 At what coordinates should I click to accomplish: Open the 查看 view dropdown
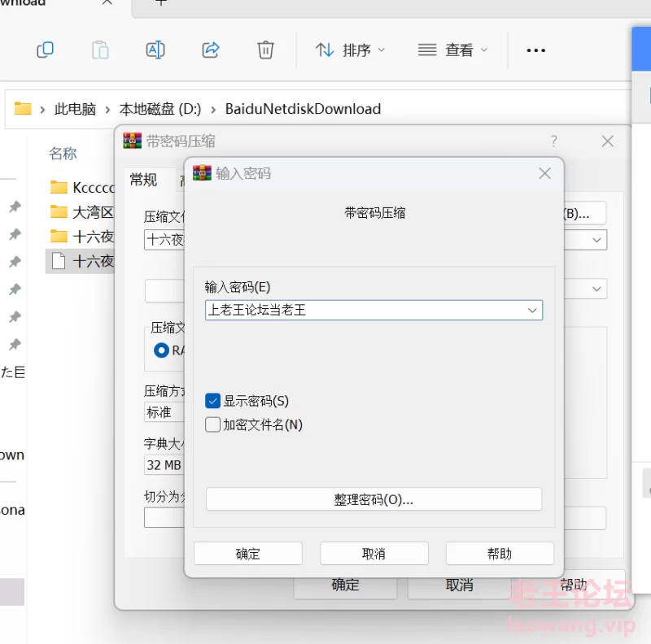click(x=452, y=50)
